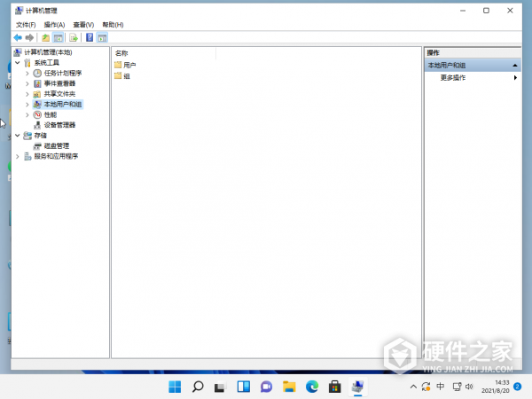Click the volume speaker tray icon
Screen dimensions: 532x399
pyautogui.click(x=469, y=387)
